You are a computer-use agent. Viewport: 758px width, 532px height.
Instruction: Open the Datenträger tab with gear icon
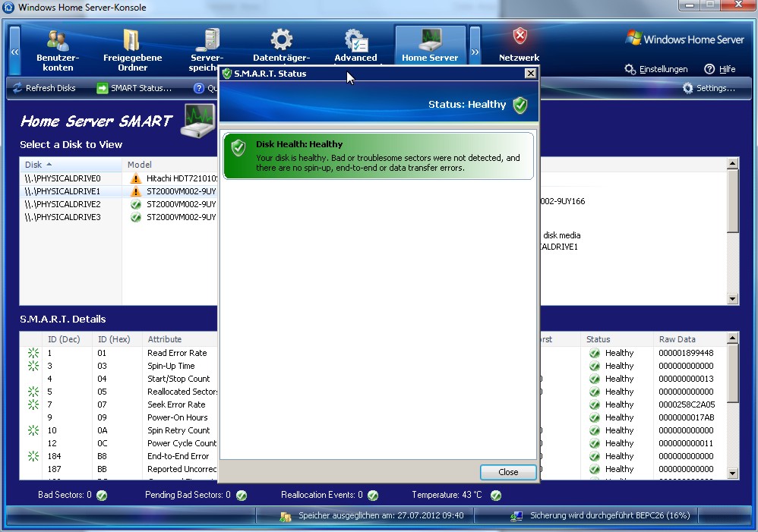[281, 46]
